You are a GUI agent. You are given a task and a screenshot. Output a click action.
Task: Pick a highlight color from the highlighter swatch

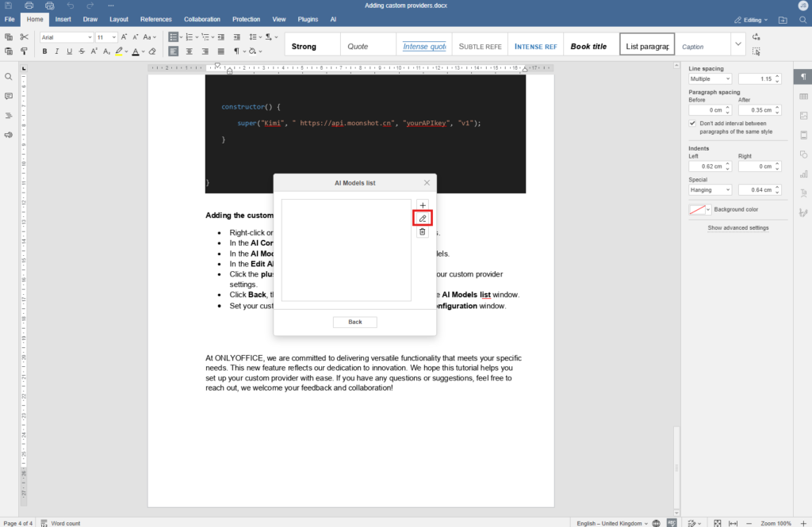tap(125, 51)
